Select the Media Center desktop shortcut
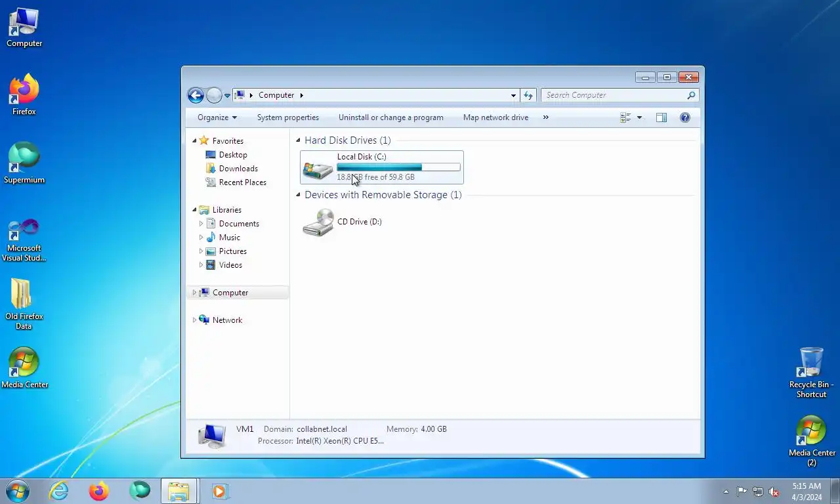 (24, 368)
